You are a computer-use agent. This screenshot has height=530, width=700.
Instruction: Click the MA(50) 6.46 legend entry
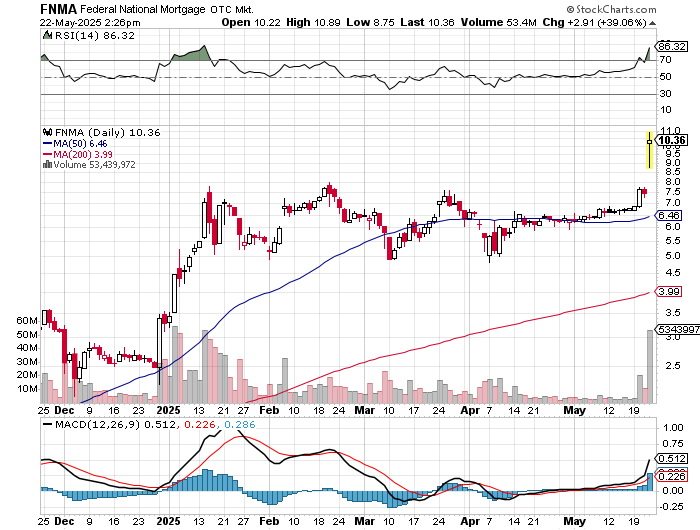click(x=75, y=143)
